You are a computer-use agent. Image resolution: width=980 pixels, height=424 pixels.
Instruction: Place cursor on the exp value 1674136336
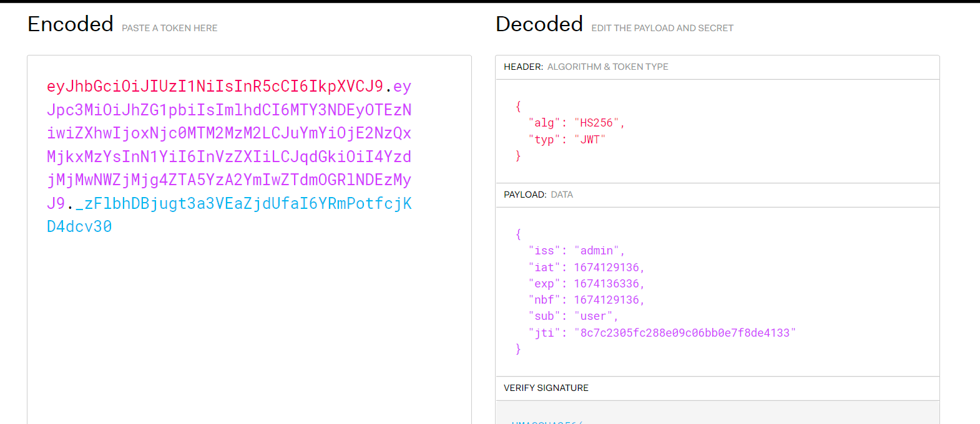[x=606, y=284]
